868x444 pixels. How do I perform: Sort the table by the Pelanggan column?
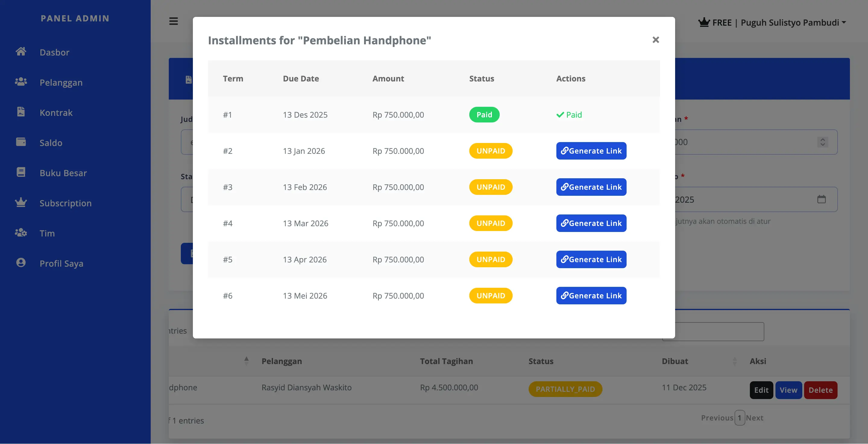281,361
